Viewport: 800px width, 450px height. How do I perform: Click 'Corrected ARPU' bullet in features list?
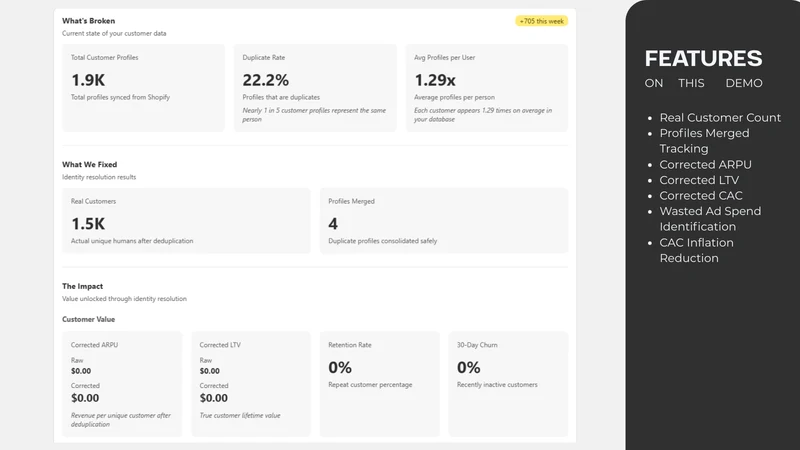coord(705,165)
